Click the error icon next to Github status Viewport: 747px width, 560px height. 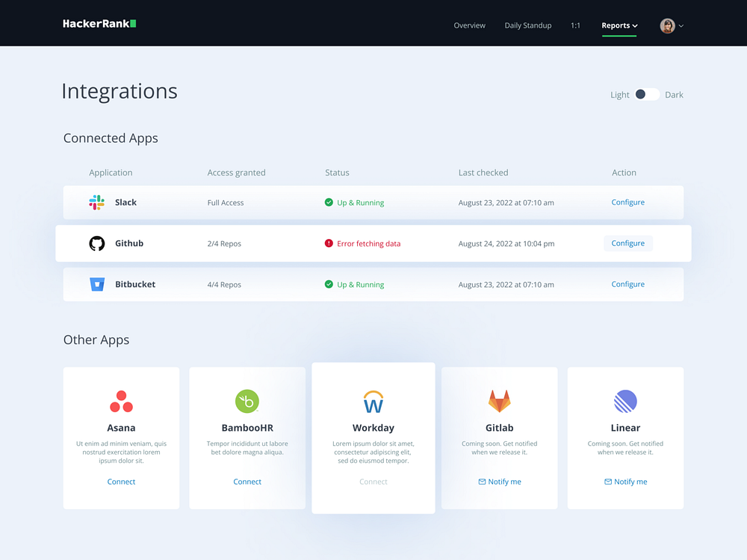click(x=328, y=243)
